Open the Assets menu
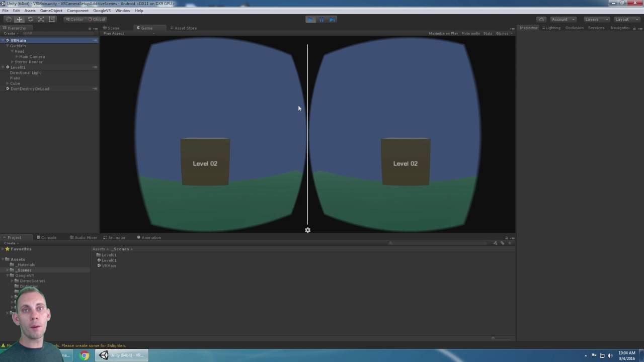 [x=30, y=11]
